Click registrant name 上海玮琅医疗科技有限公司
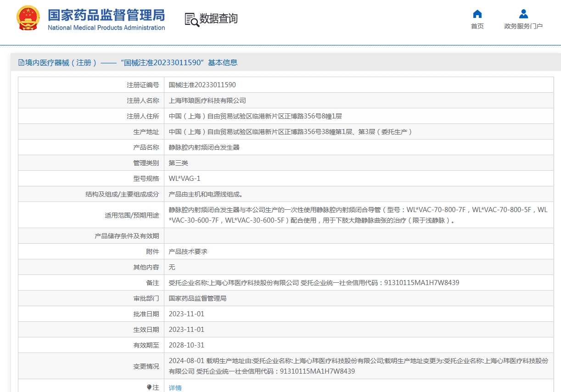 coord(208,101)
